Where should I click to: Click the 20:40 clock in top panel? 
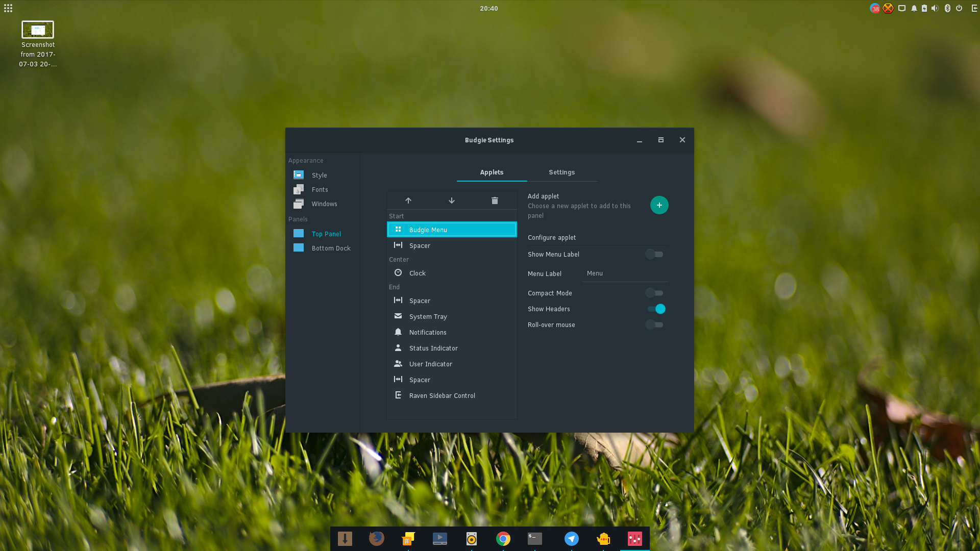[x=488, y=8]
